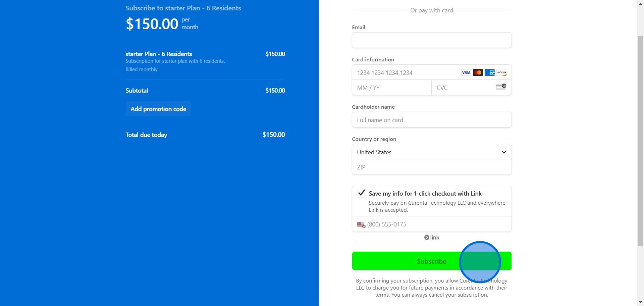Click 'Or pay with card' text

432,10
